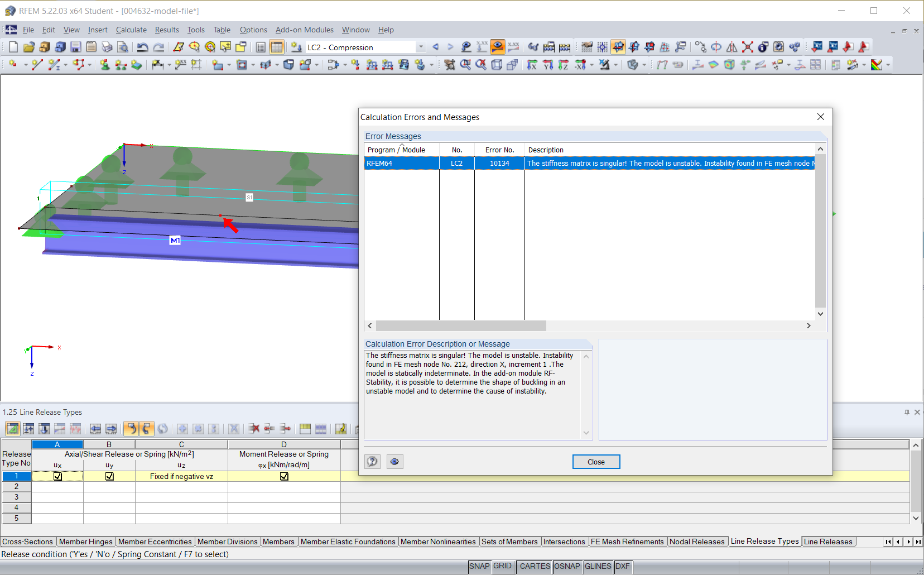This screenshot has width=924, height=575.
Task: Dismiss error dialog with X button
Action: click(820, 117)
